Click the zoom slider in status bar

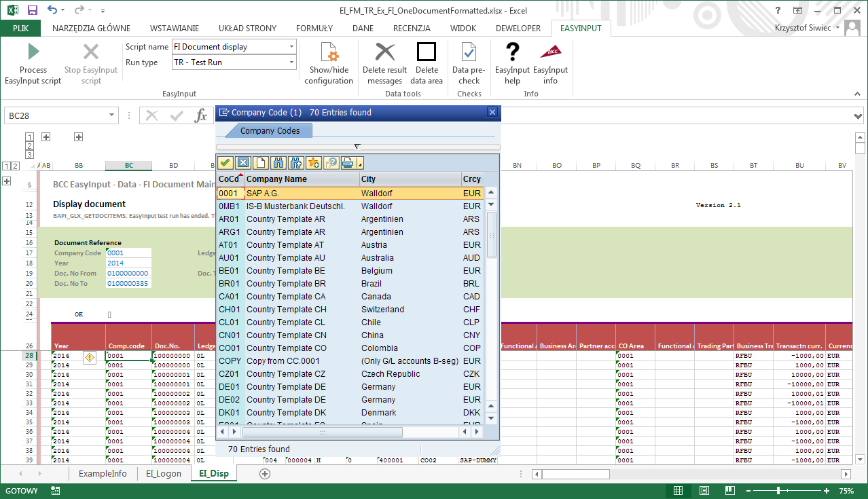[777, 491]
